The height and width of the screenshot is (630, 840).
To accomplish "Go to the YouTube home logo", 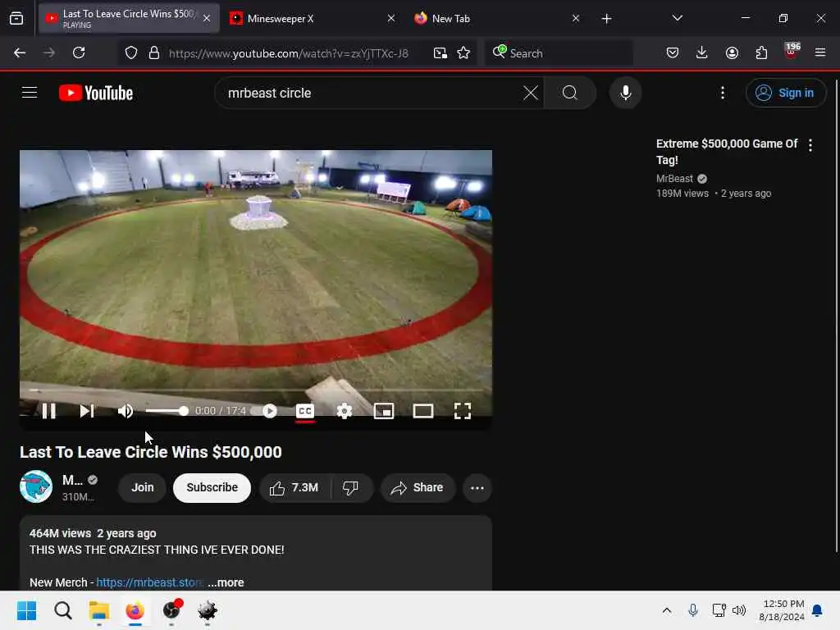I will click(96, 93).
